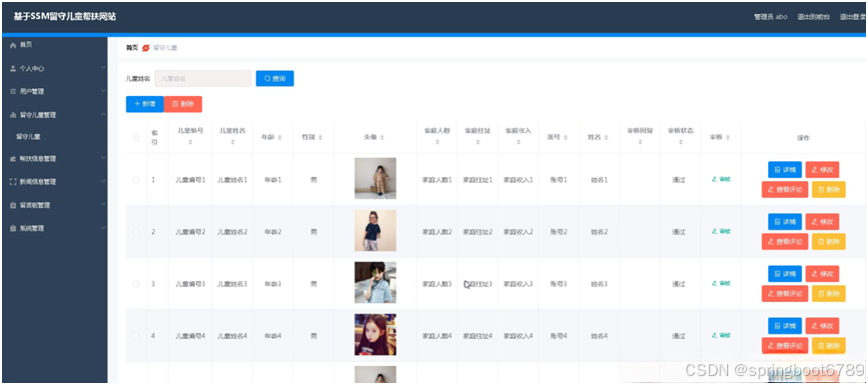Sort by the 头像 column
Viewport: 868px width, 385px height.
click(382, 137)
